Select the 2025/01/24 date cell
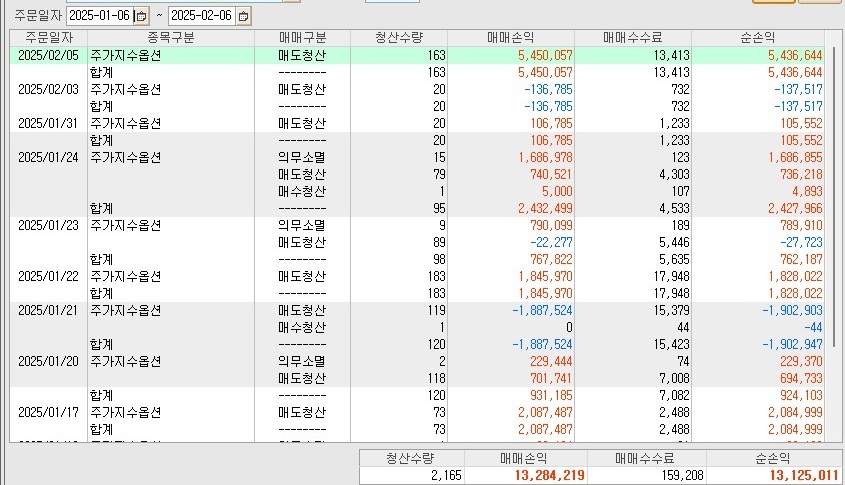This screenshot has height=485, width=845. point(49,157)
